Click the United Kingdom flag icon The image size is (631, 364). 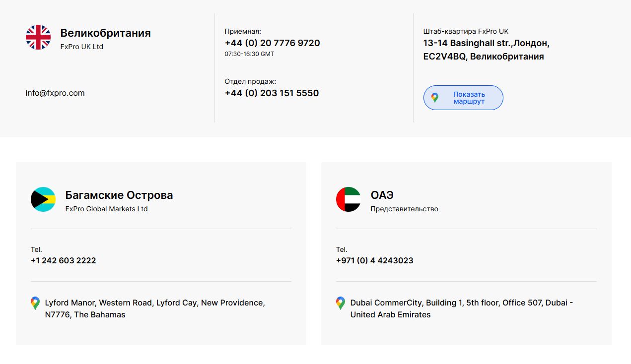tap(38, 38)
